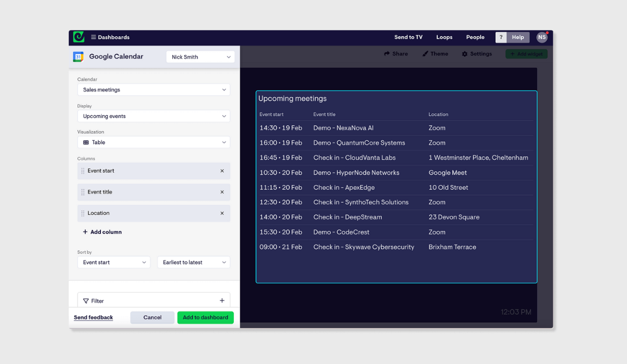Open the Send feedback link
Screen dimensions: 627x364
tap(93, 317)
